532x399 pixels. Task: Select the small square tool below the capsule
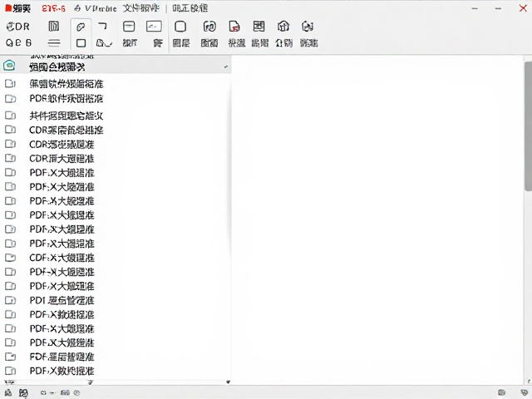coord(81,43)
